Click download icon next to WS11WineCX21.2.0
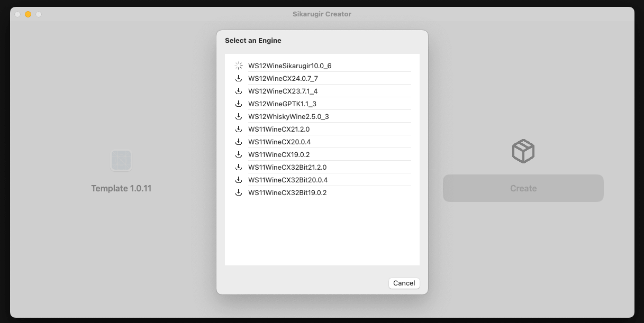The width and height of the screenshot is (644, 323). pyautogui.click(x=239, y=129)
